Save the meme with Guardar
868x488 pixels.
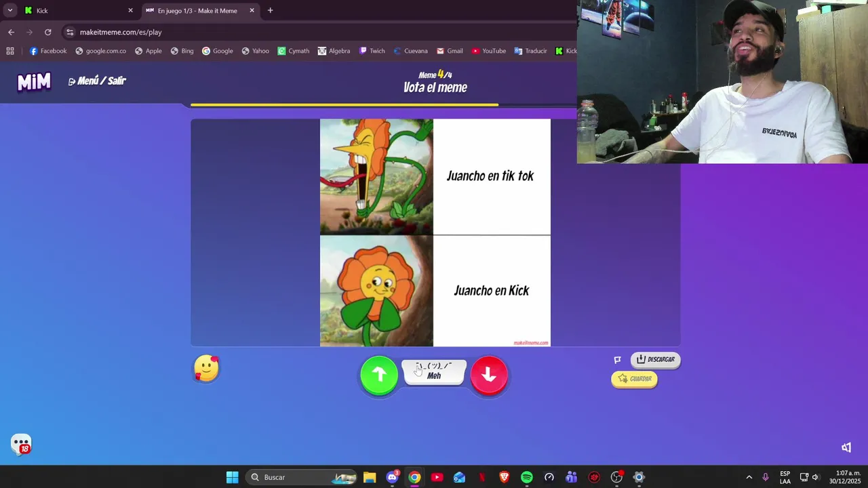[x=634, y=379]
